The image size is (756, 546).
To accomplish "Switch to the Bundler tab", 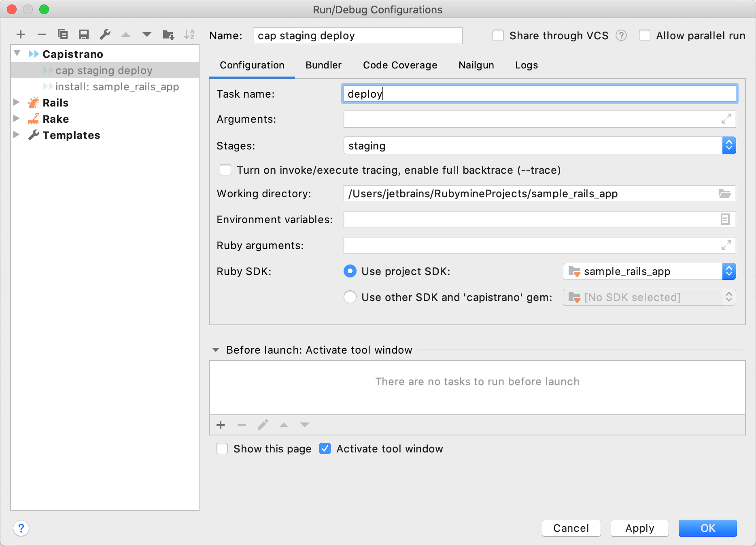I will click(x=323, y=65).
